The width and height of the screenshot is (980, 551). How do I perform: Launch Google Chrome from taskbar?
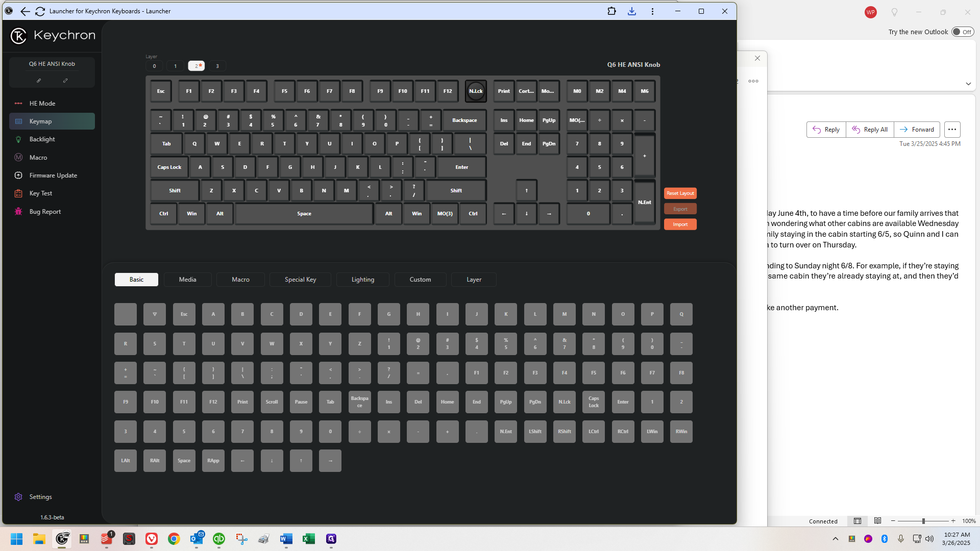point(174,539)
